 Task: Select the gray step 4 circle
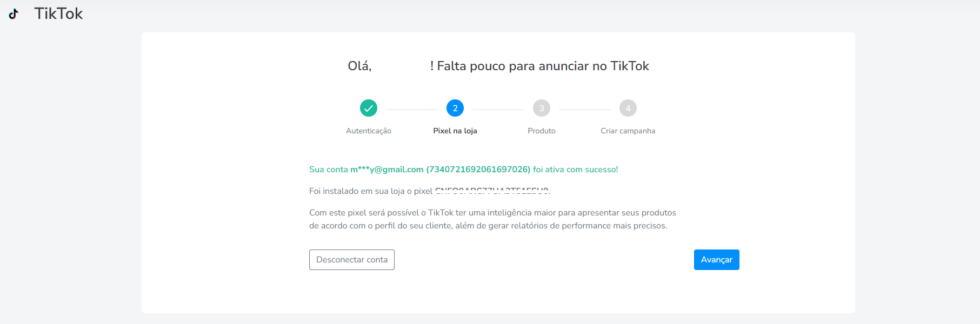click(628, 108)
